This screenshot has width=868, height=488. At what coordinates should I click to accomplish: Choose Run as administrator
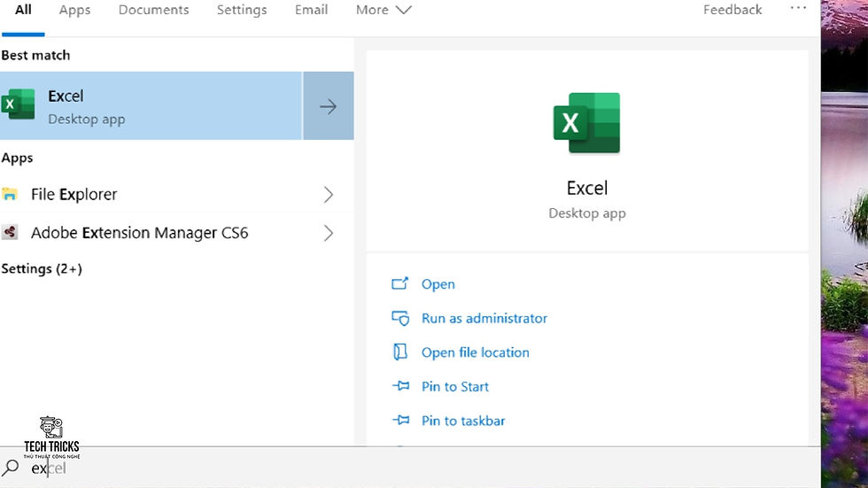484,318
